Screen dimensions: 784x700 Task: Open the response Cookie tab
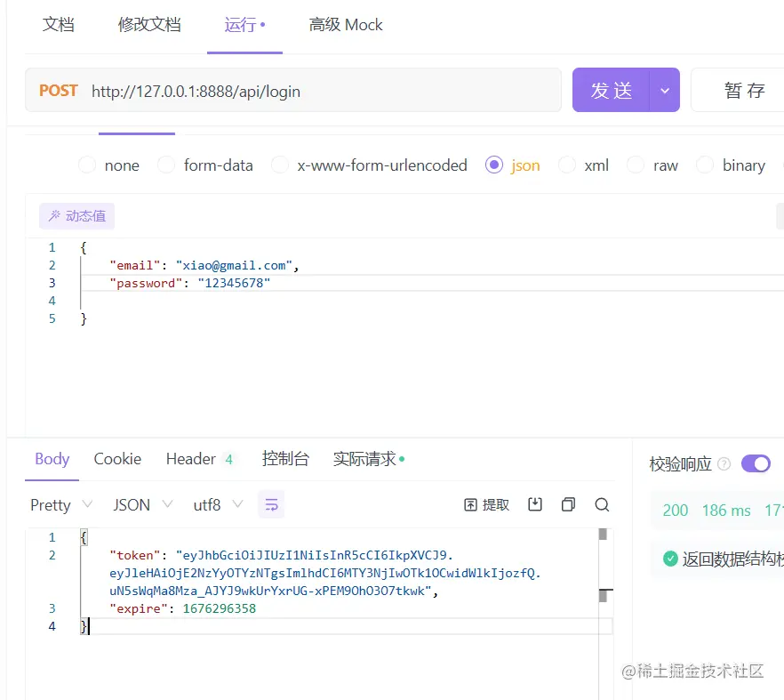[117, 458]
